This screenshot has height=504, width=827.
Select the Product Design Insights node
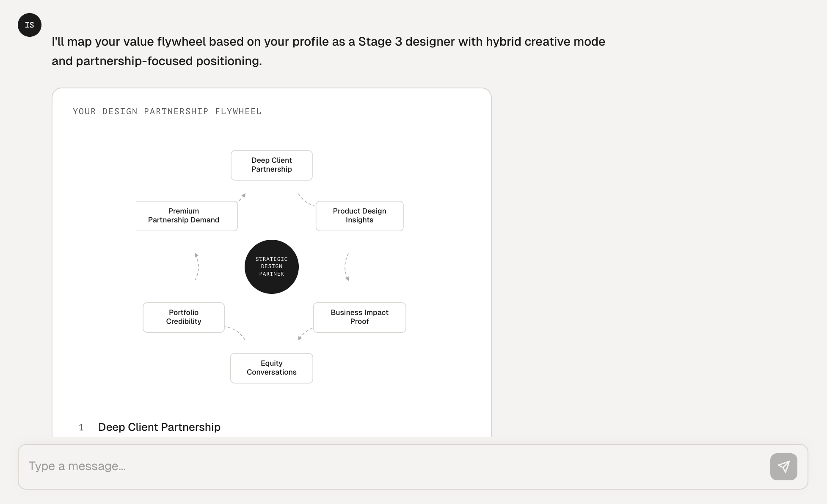pos(359,216)
